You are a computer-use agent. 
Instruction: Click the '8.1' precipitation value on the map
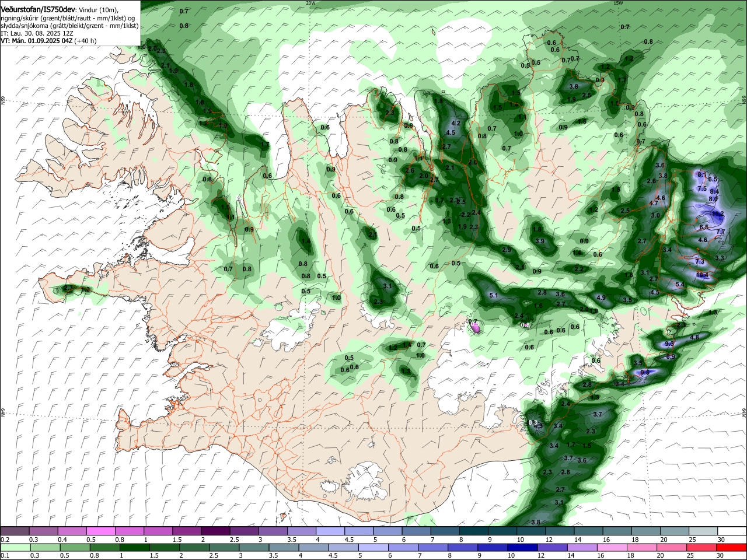point(702,174)
